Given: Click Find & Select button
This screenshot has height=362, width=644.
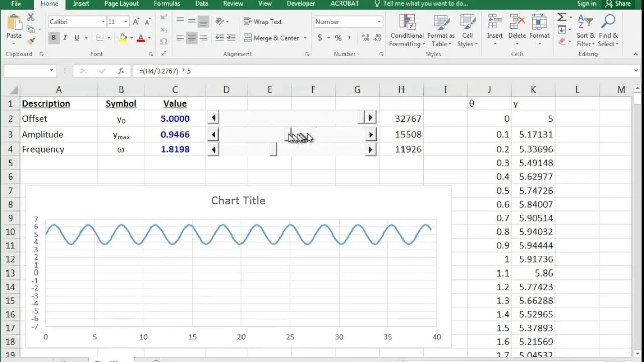Looking at the screenshot, I should coord(608,31).
